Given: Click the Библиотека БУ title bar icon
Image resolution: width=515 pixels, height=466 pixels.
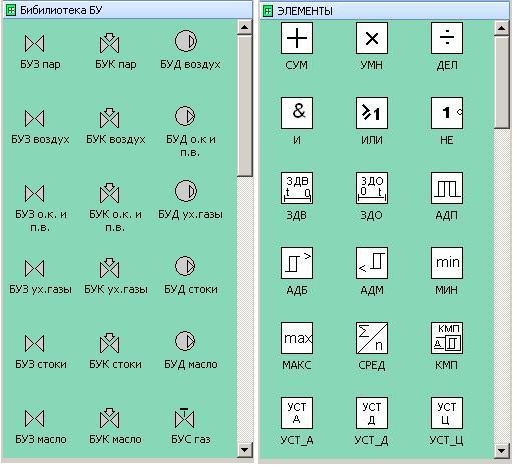Looking at the screenshot, I should [11, 10].
